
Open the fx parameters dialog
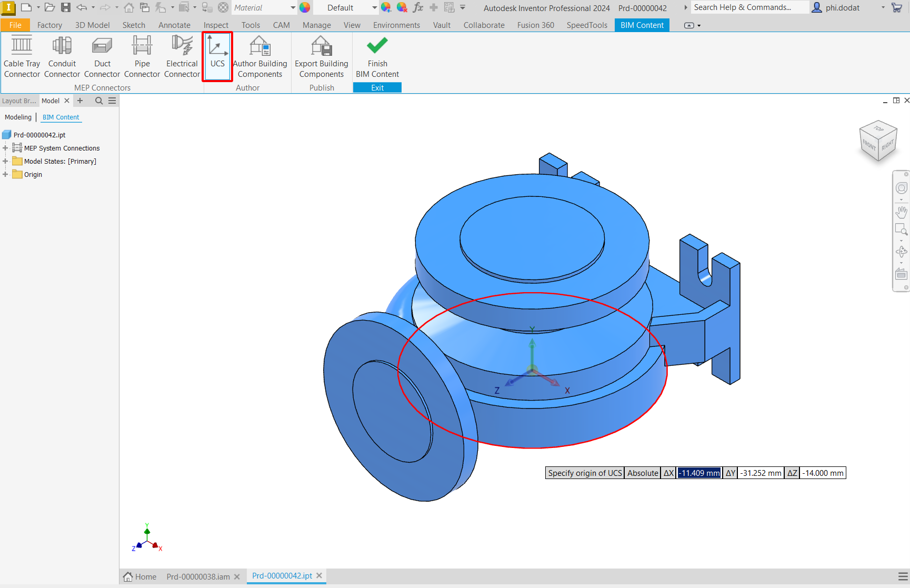click(x=418, y=7)
